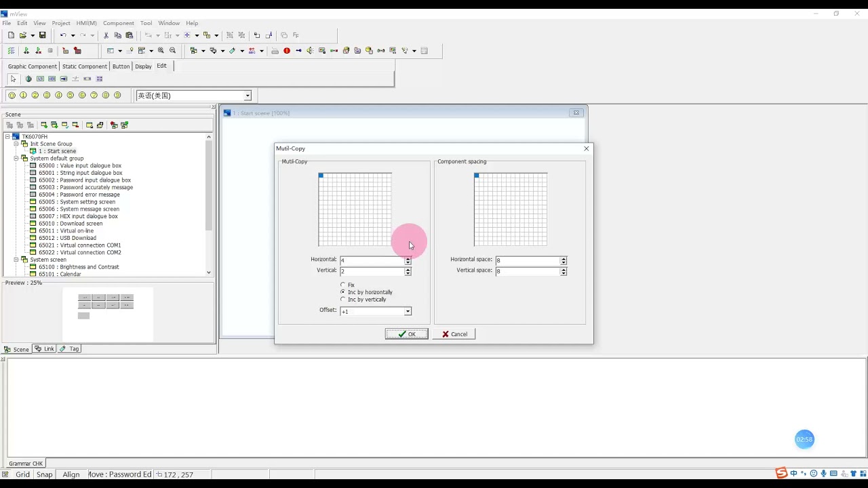Image resolution: width=868 pixels, height=488 pixels.
Task: Adjust the Vertical count spinner arrows
Action: click(408, 271)
